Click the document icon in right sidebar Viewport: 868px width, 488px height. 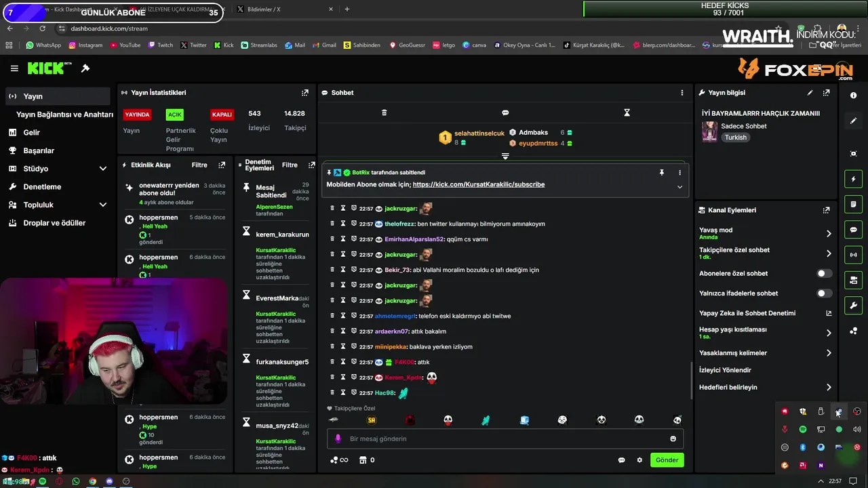pos(853,204)
